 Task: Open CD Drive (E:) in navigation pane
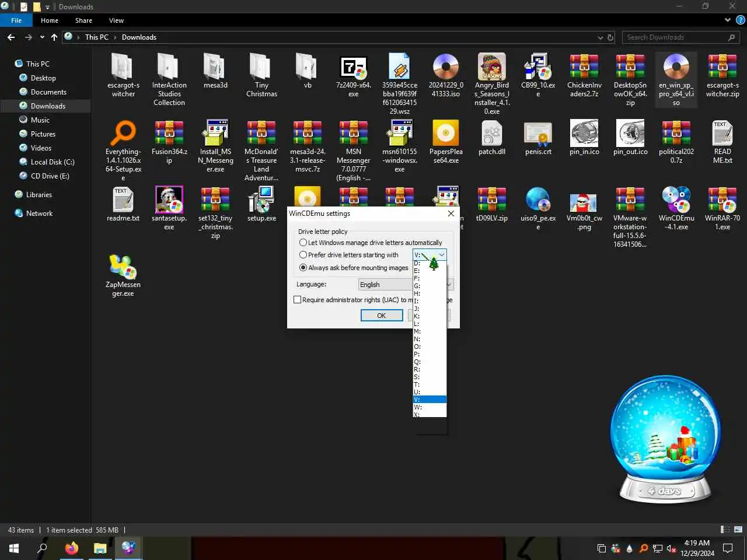tap(50, 176)
